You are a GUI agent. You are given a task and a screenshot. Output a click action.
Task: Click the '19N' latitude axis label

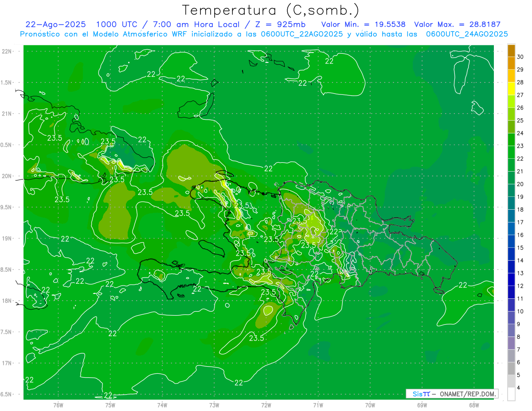point(7,239)
